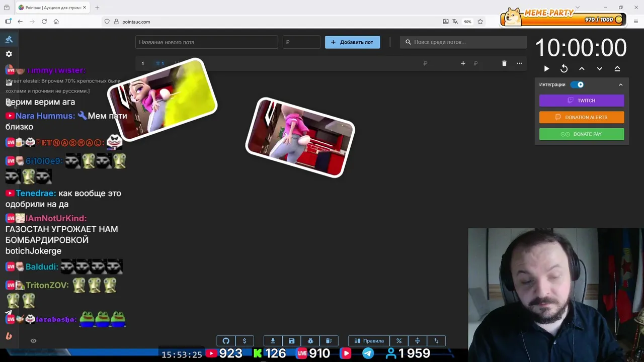Open browser hamburger menu
Image resolution: width=644 pixels, height=362 pixels.
(636, 22)
